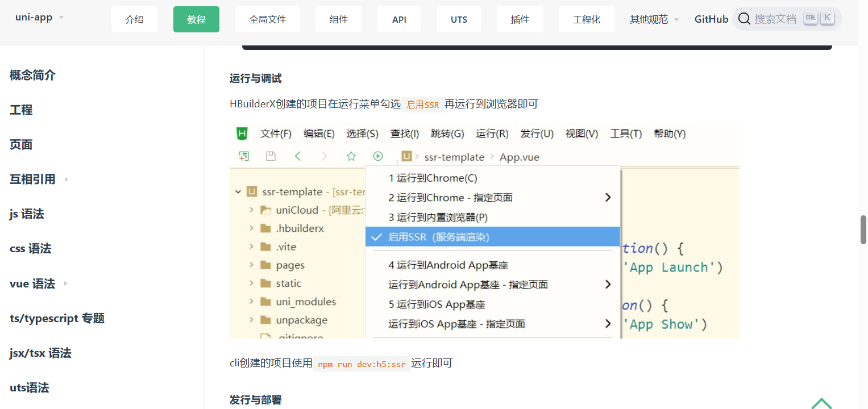Click the star bookmark toolbar icon
The image size is (868, 409).
tap(351, 156)
